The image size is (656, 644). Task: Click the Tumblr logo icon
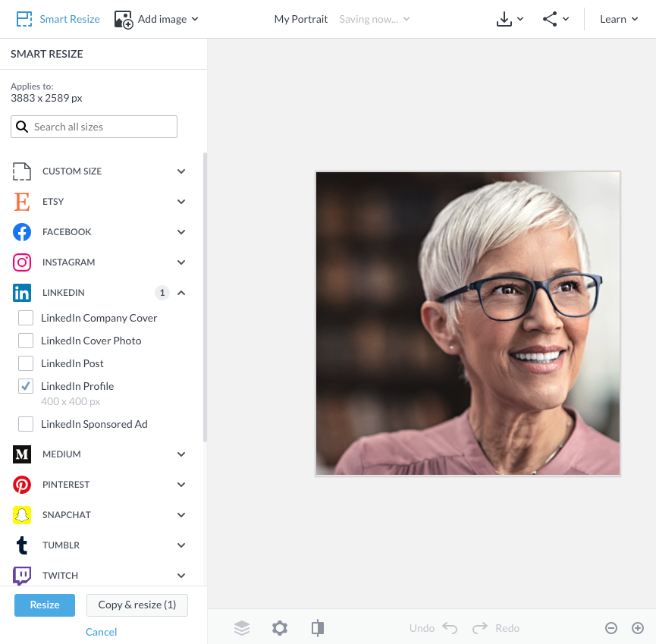[22, 545]
